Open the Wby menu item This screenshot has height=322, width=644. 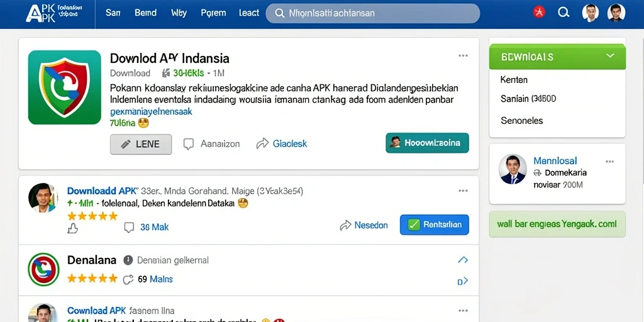(x=179, y=13)
